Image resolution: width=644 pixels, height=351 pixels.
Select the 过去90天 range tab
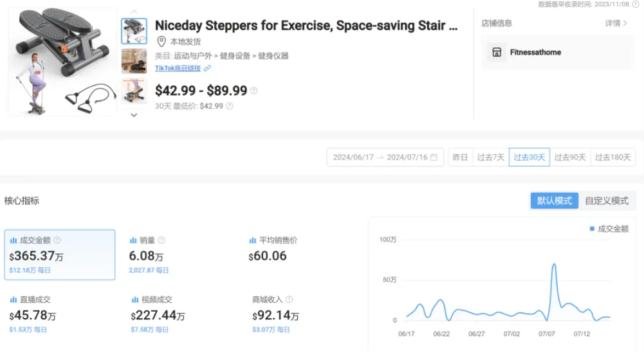570,157
